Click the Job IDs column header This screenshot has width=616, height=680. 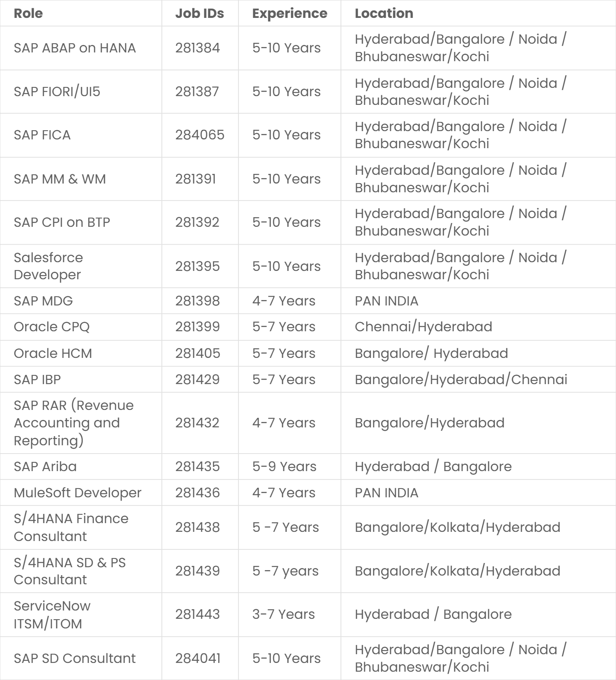(x=199, y=13)
